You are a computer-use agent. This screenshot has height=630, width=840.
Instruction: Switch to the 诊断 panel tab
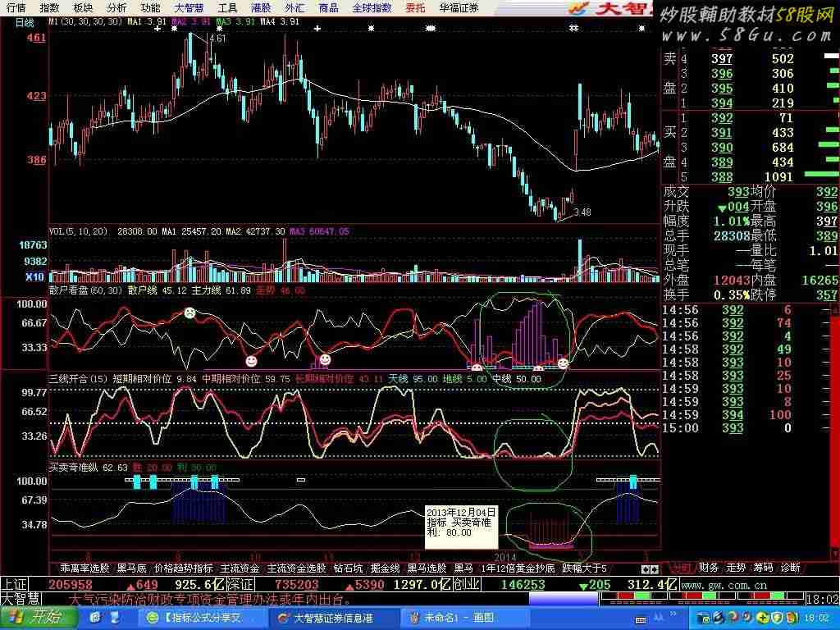tap(790, 568)
